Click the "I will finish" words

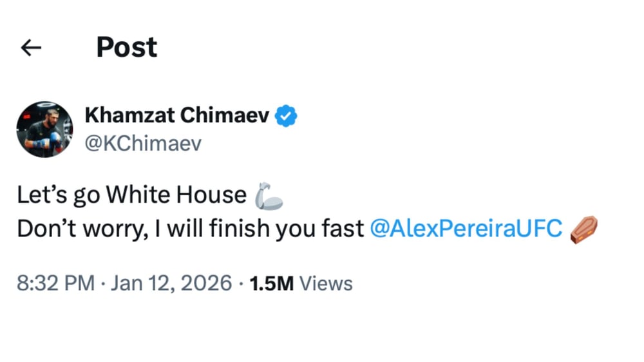209,229
